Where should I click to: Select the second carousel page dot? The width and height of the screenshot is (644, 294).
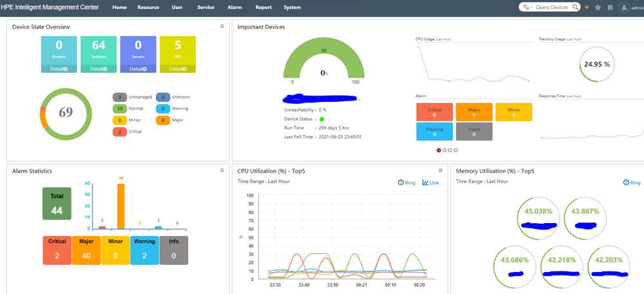(444, 150)
